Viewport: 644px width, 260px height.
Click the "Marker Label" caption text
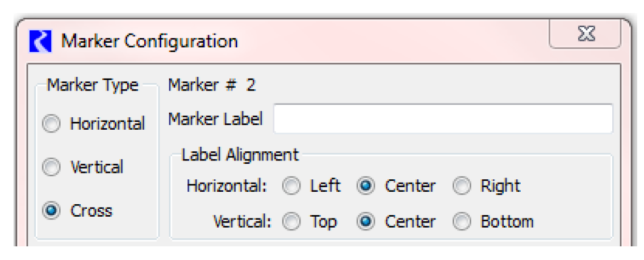point(215,119)
